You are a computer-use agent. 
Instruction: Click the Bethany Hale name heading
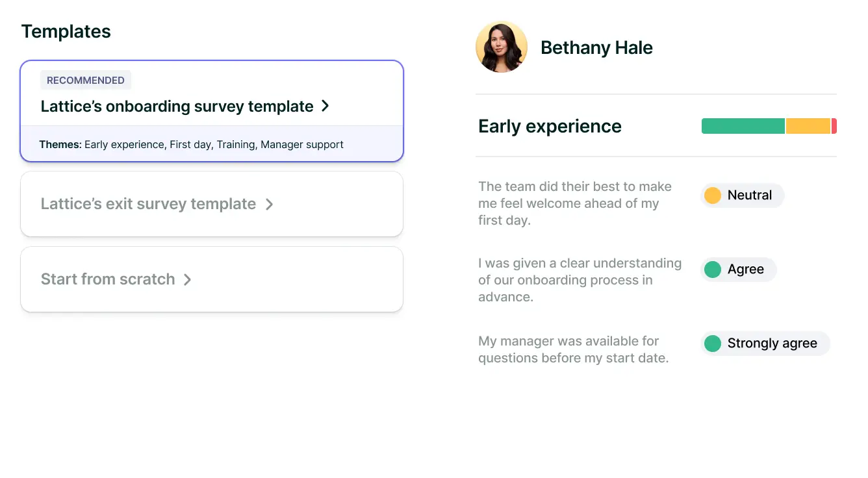[596, 47]
